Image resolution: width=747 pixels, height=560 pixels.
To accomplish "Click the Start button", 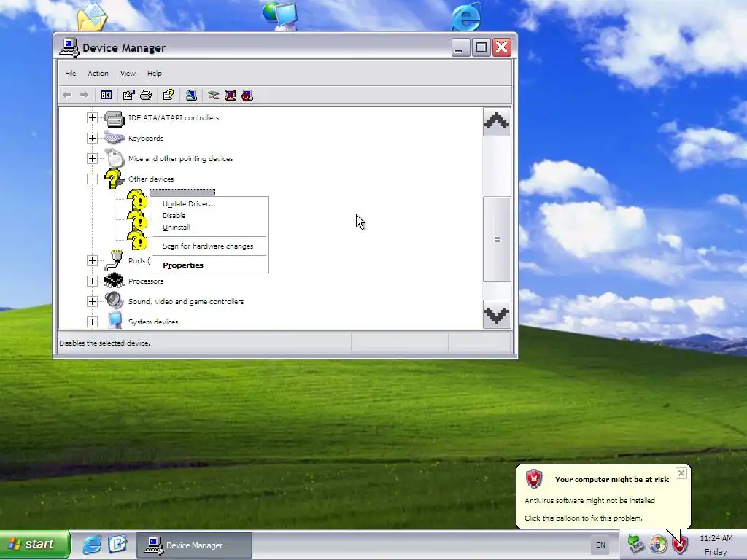I will pos(35,544).
